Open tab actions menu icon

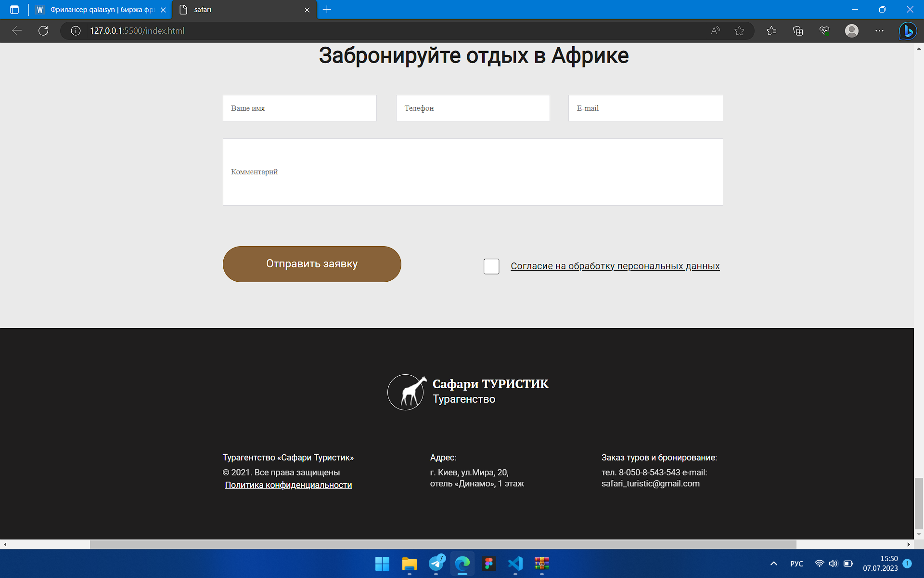pos(14,10)
